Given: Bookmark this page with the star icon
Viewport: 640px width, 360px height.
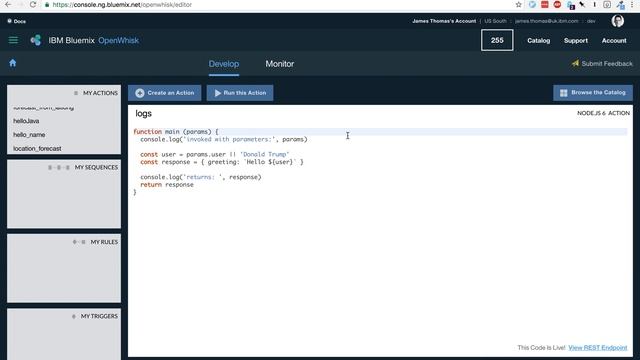Looking at the screenshot, I should 518,5.
